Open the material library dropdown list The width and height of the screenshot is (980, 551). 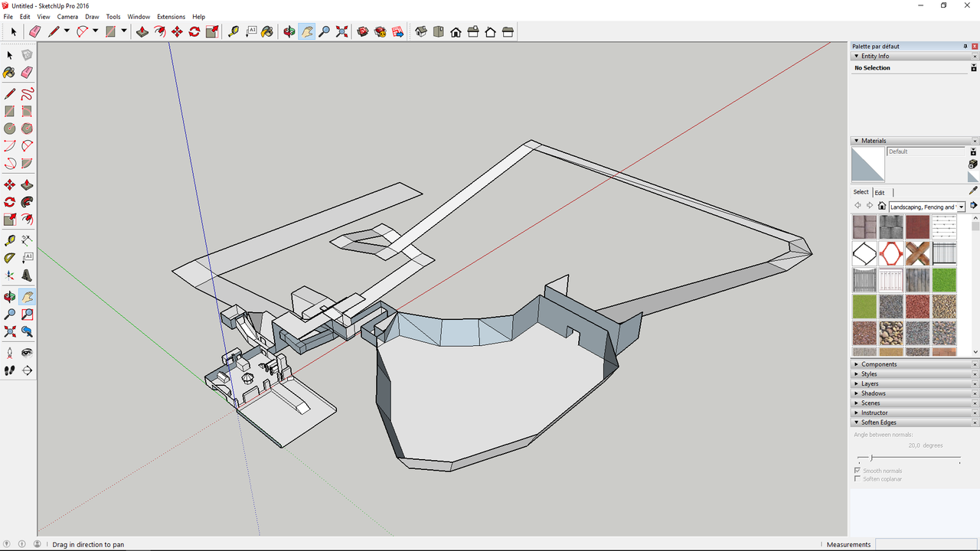click(961, 207)
